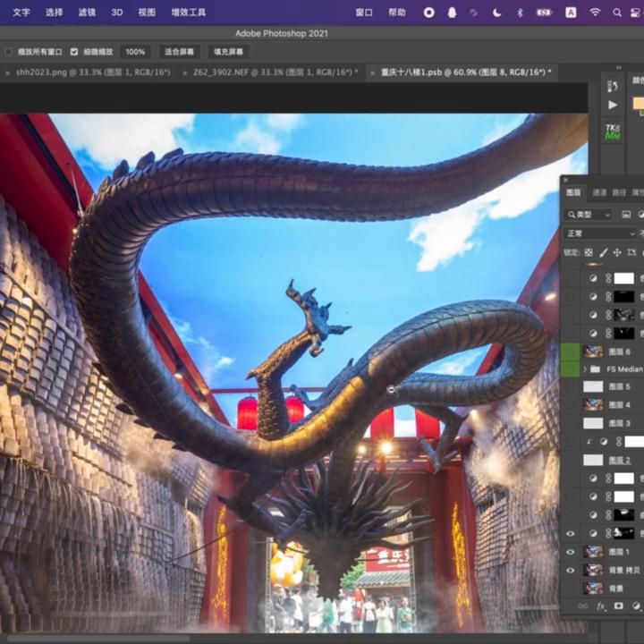Screen dimensions: 644x644
Task: Click the TK8 Mм panel icon
Action: click(x=613, y=131)
